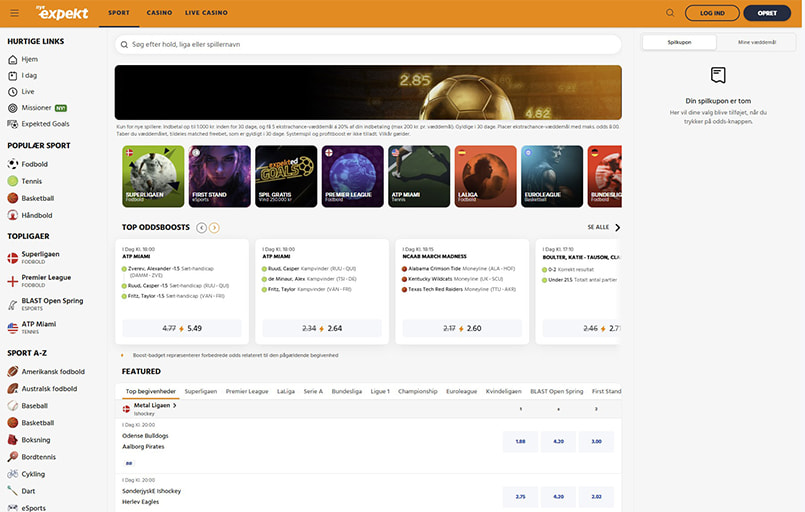Image resolution: width=805 pixels, height=512 pixels.
Task: Switch to Live Casino tab
Action: coord(206,13)
